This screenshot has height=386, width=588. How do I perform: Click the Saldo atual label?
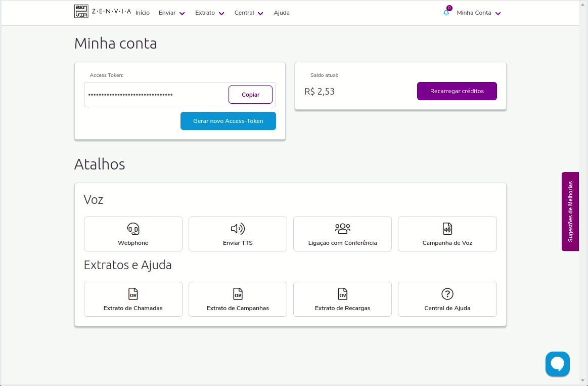click(x=324, y=75)
